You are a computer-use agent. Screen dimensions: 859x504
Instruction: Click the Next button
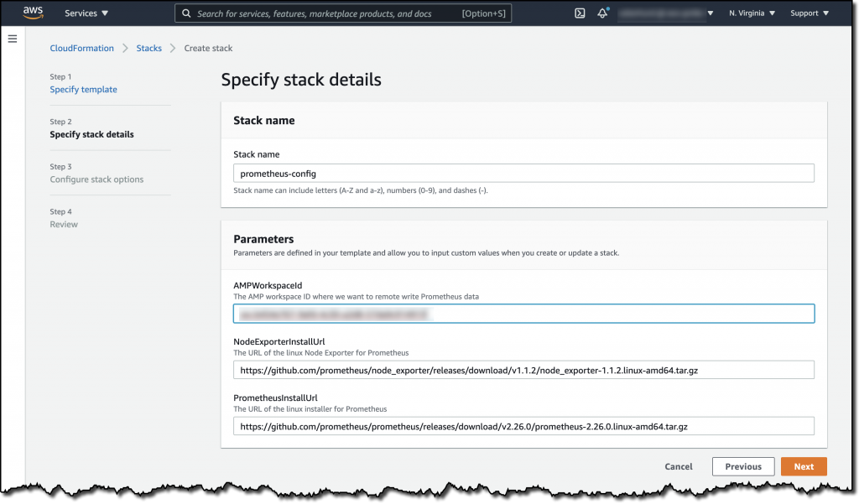click(x=803, y=466)
